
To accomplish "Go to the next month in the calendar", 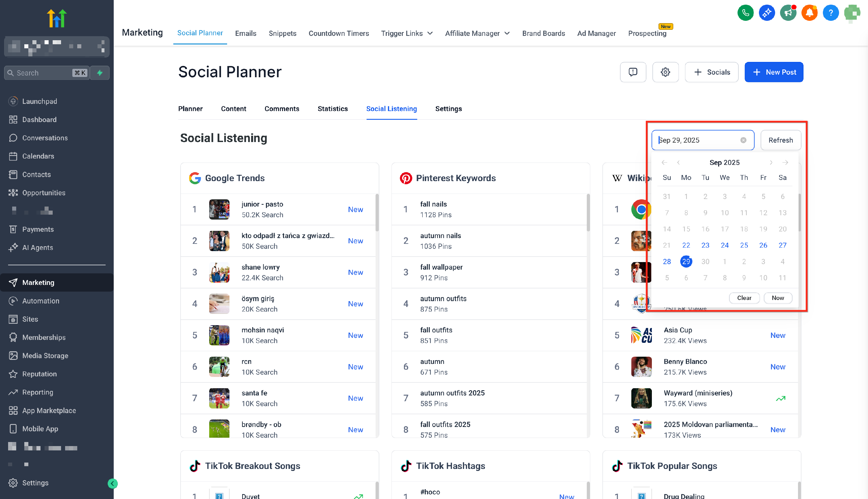I will pos(771,163).
